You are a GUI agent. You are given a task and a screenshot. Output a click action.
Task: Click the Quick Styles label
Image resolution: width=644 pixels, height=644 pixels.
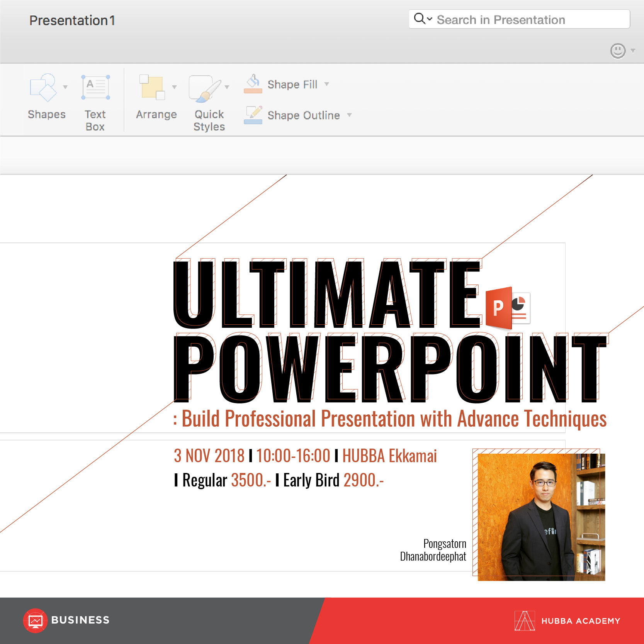209,120
